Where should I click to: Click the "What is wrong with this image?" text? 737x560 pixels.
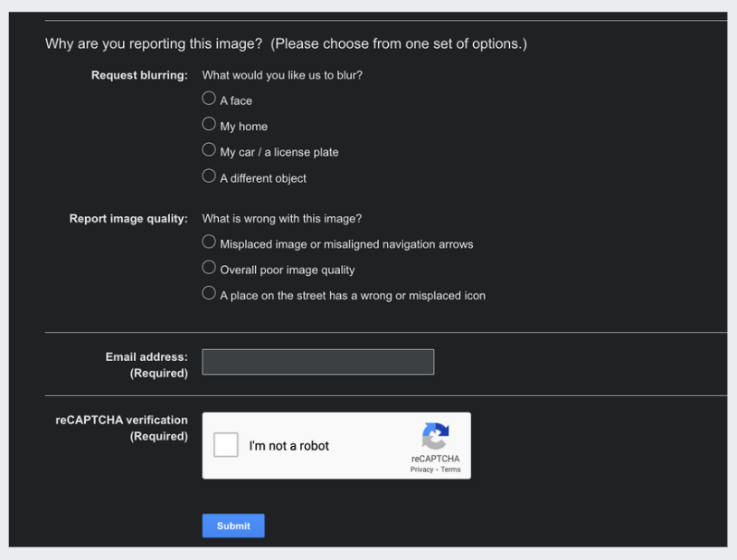click(x=281, y=218)
